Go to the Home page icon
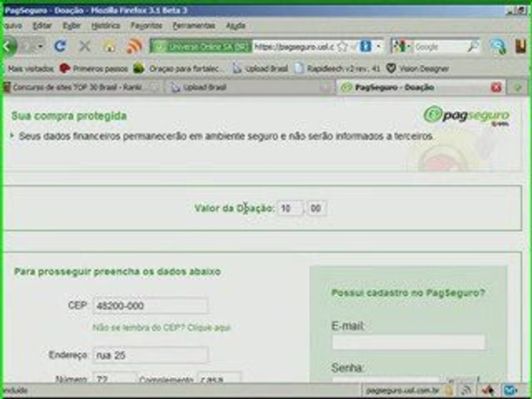The image size is (532, 399). [x=110, y=46]
